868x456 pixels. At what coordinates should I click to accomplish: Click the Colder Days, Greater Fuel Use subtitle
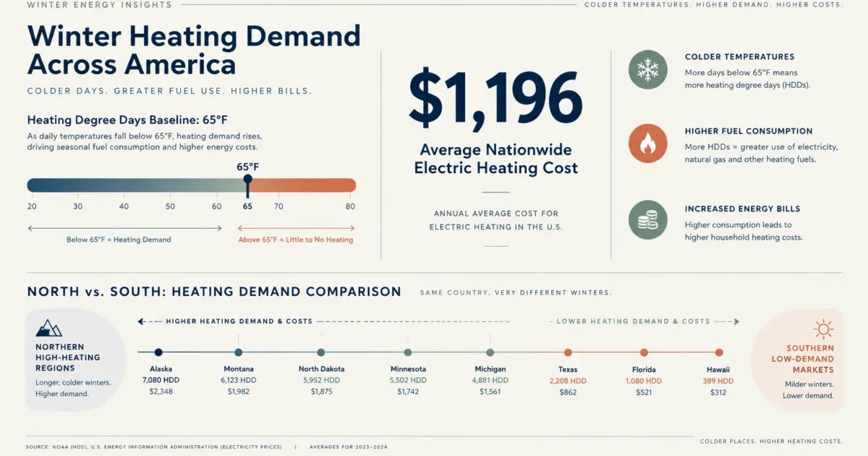[x=169, y=91]
